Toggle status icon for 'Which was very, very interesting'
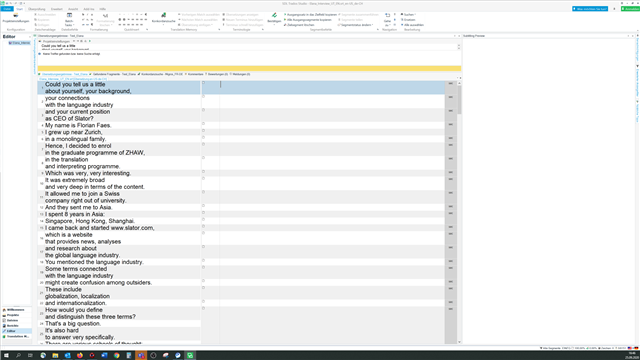 203,171
